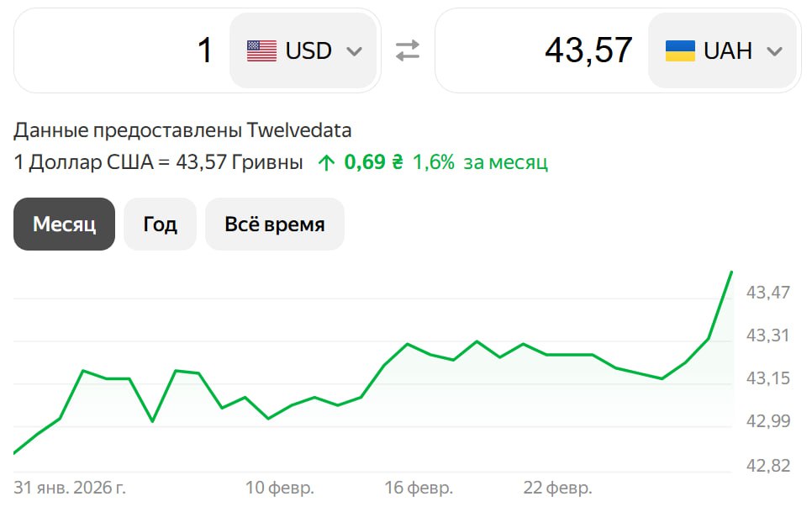
Task: Click the peak point of the green chart line
Action: tap(731, 272)
